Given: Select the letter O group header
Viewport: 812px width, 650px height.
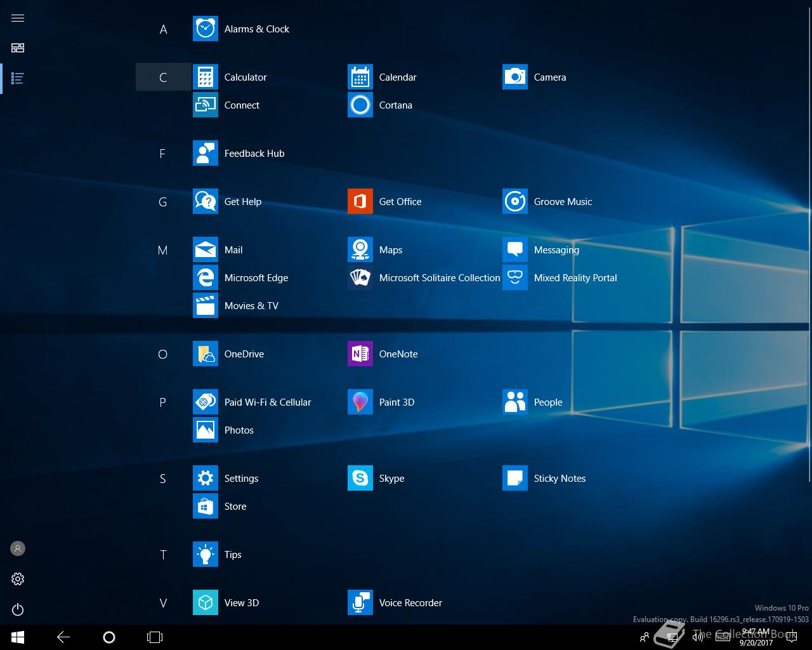Looking at the screenshot, I should pos(163,354).
